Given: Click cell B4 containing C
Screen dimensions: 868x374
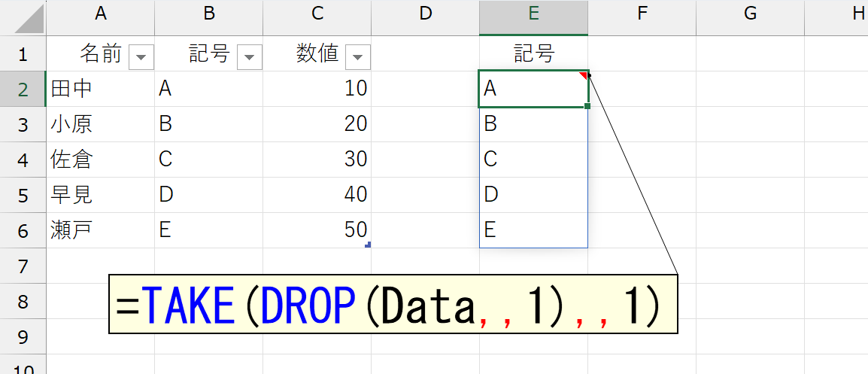Looking at the screenshot, I should coord(208,160).
